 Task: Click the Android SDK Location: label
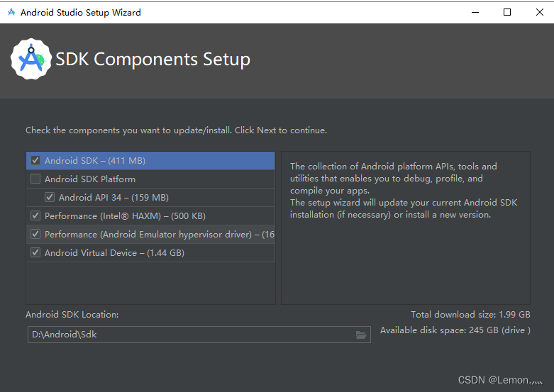[x=72, y=314]
